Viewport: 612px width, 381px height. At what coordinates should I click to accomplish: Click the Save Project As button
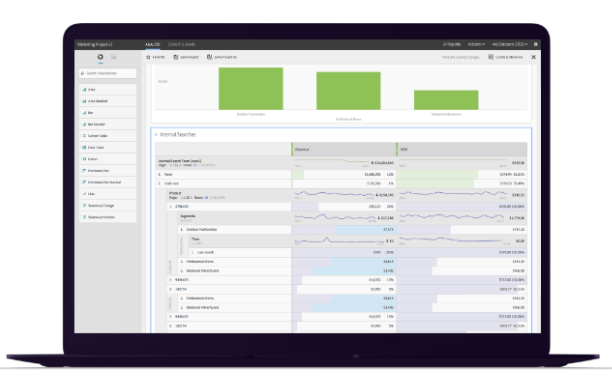pos(222,57)
